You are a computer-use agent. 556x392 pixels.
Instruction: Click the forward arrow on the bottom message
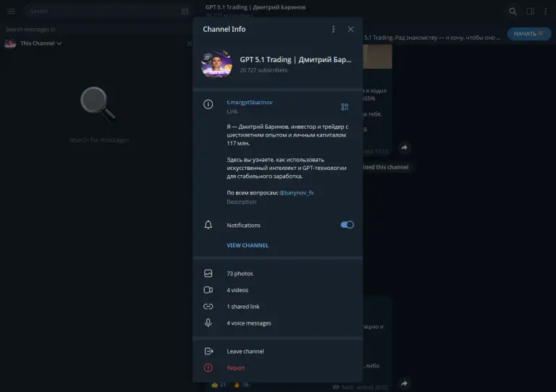(404, 383)
